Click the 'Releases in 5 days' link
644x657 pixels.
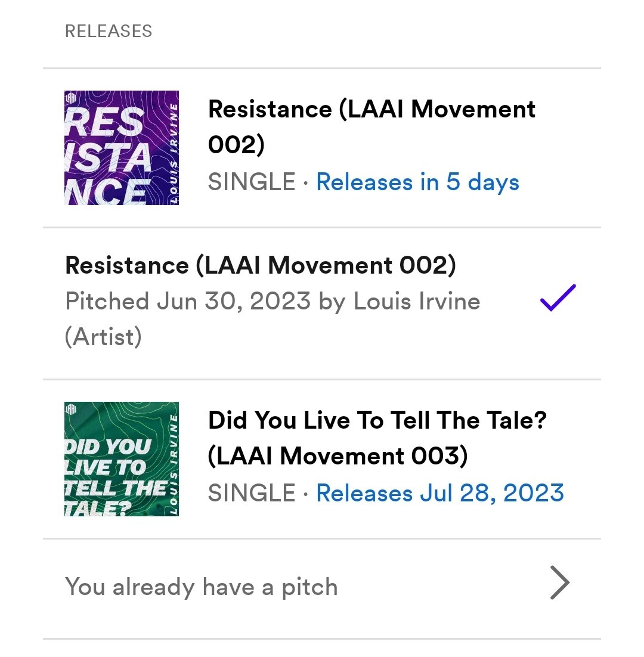pyautogui.click(x=418, y=182)
